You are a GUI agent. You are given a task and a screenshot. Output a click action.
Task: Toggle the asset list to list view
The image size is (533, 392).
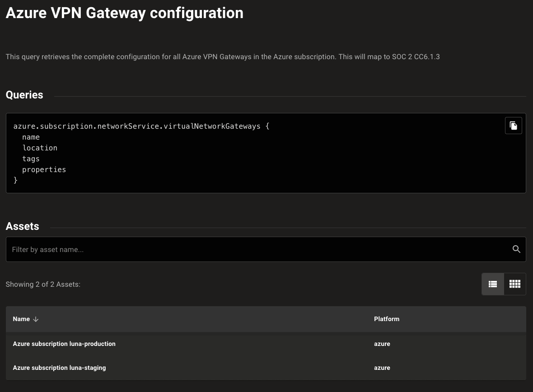tap(493, 284)
